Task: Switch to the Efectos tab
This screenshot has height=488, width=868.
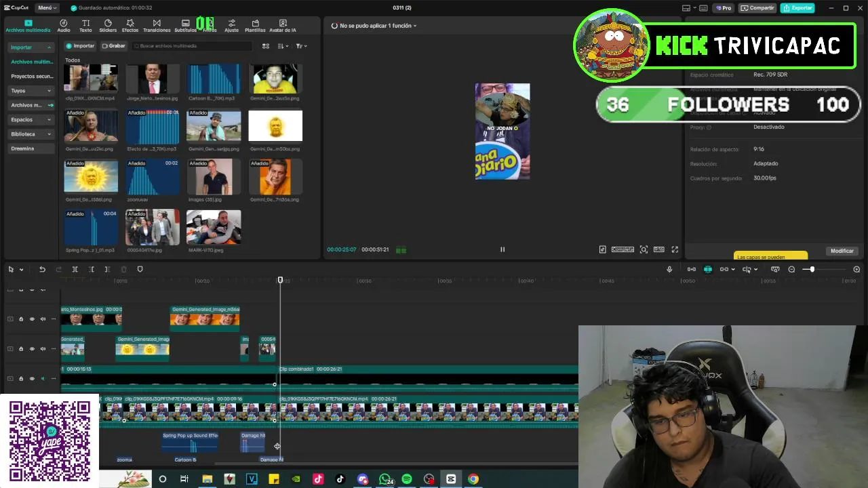Action: [130, 26]
